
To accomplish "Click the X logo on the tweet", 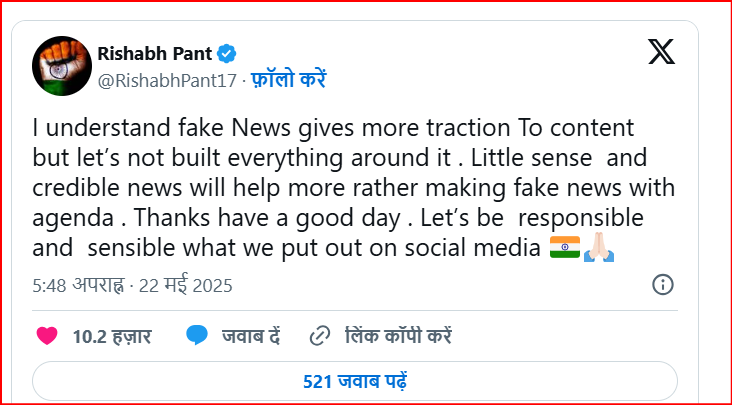I will point(661,50).
